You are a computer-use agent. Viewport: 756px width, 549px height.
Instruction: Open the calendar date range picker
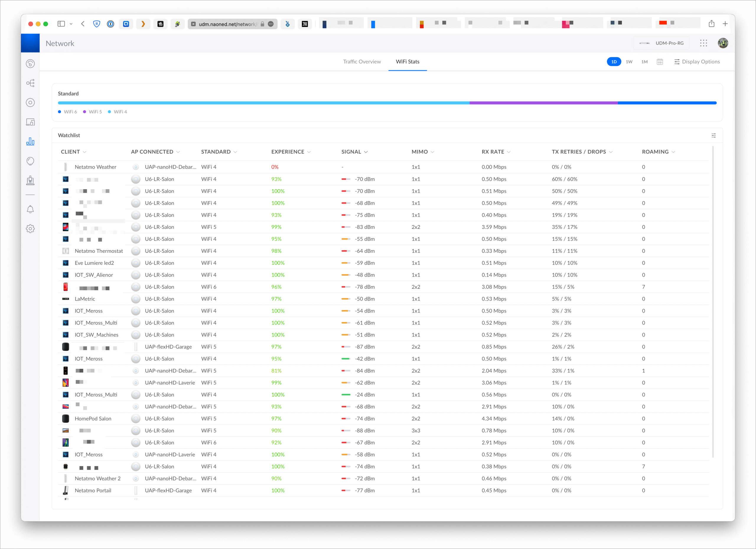pos(660,62)
